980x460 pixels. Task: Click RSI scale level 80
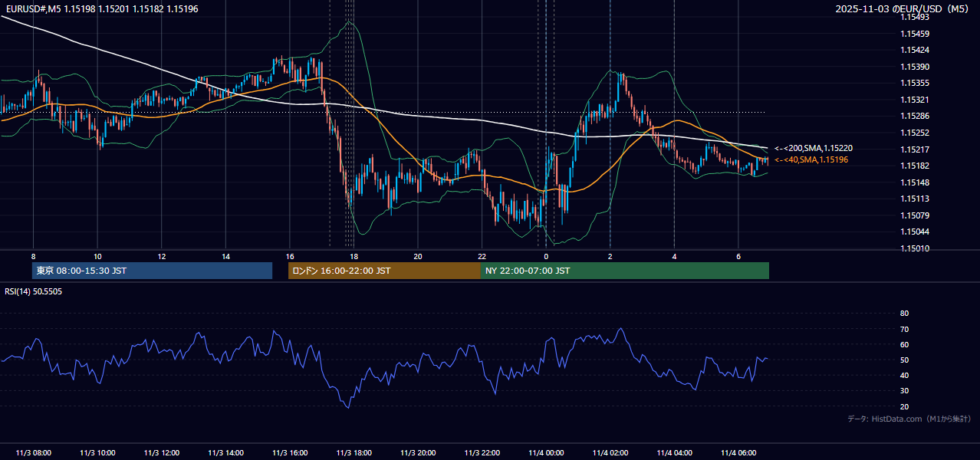(904, 314)
